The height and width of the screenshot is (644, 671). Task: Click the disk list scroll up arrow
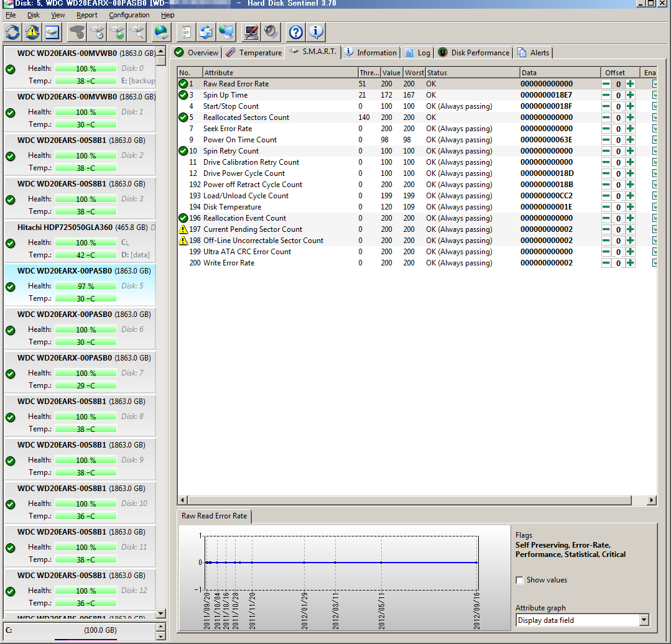[161, 52]
